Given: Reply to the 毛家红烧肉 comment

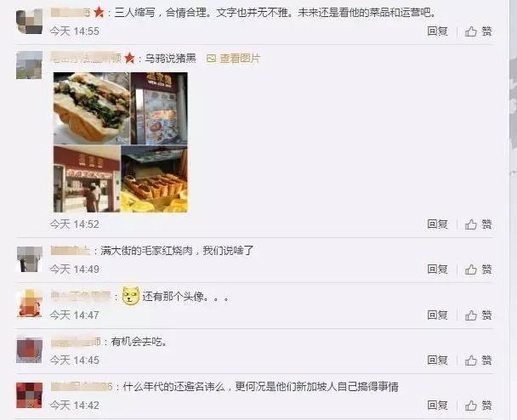Looking at the screenshot, I should coord(437,270).
